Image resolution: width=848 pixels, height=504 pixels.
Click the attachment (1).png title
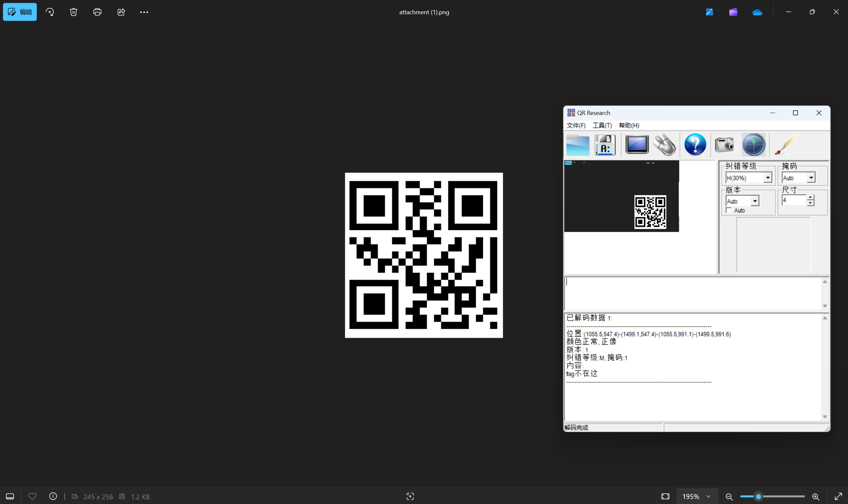(x=424, y=12)
